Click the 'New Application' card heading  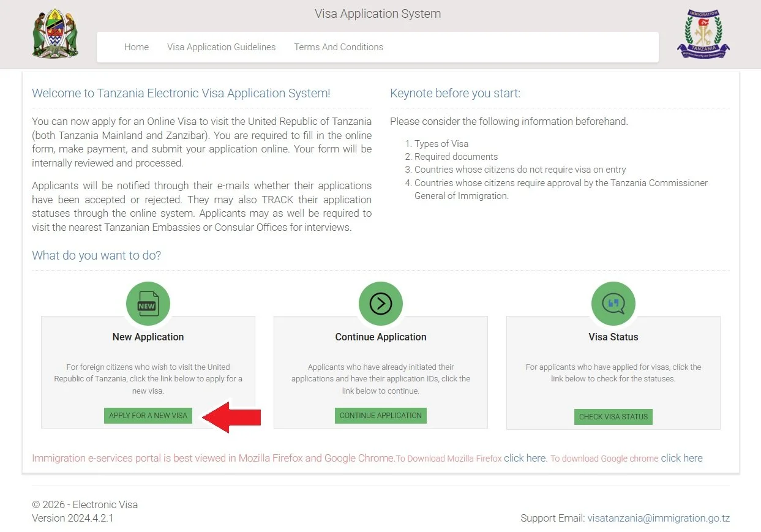coord(148,337)
